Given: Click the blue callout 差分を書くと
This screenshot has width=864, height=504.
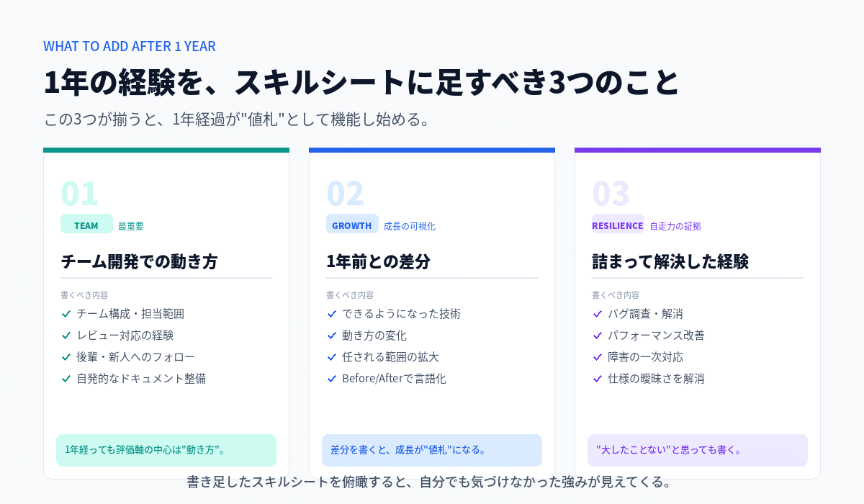Looking at the screenshot, I should (x=432, y=450).
